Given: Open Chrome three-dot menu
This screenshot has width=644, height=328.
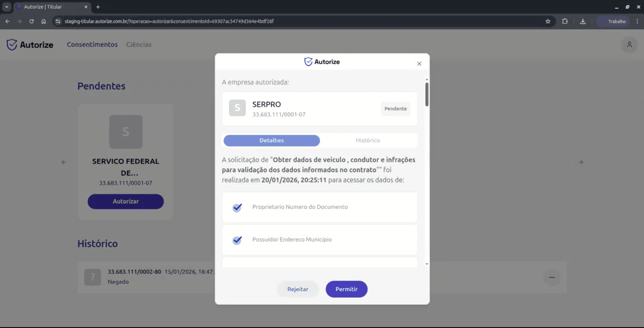Looking at the screenshot, I should [637, 21].
